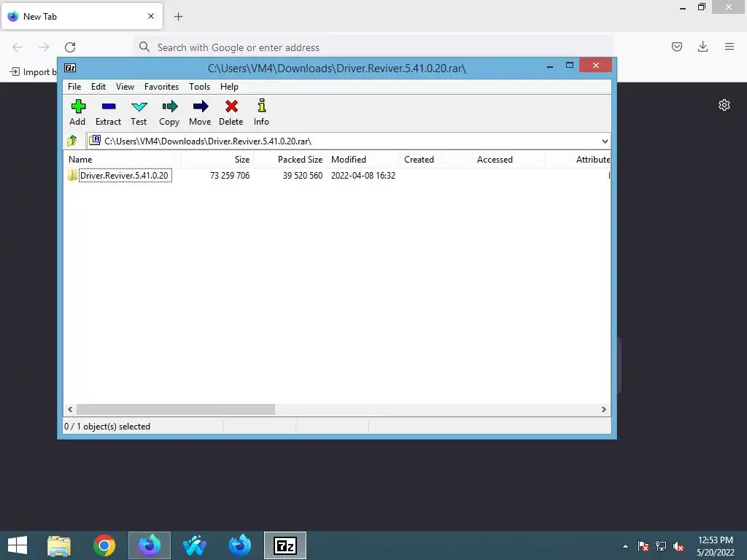Open the Firefox hamburger menu
The width and height of the screenshot is (747, 560).
click(x=729, y=47)
